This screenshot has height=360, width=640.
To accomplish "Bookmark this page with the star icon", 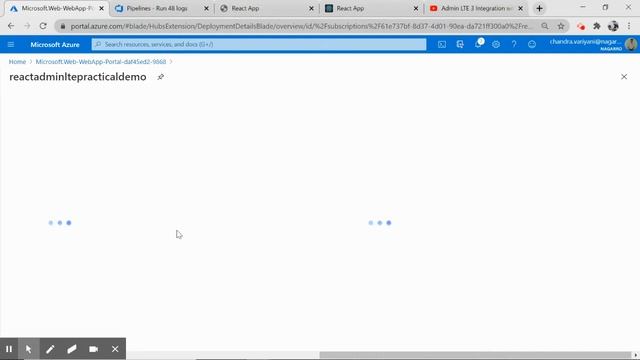I will click(x=561, y=26).
